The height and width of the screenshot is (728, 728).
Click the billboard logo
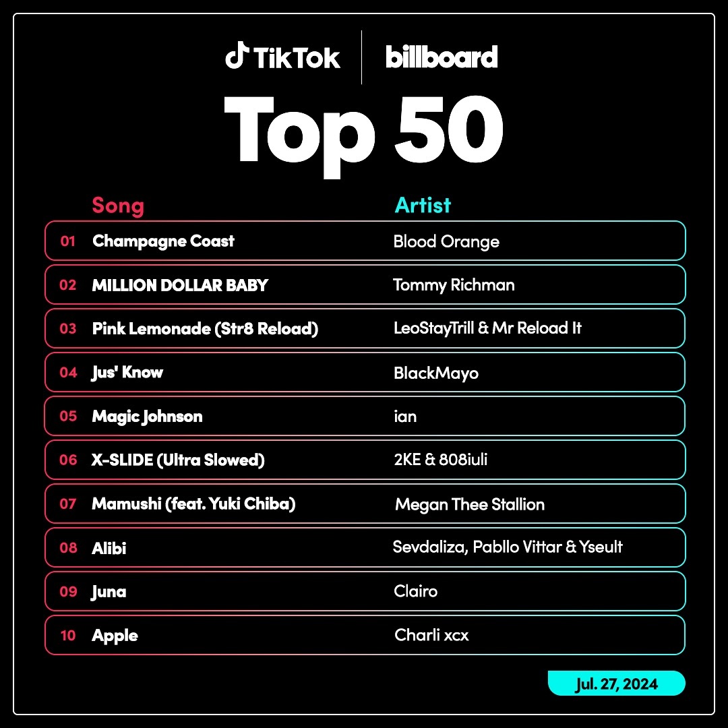pyautogui.click(x=442, y=57)
